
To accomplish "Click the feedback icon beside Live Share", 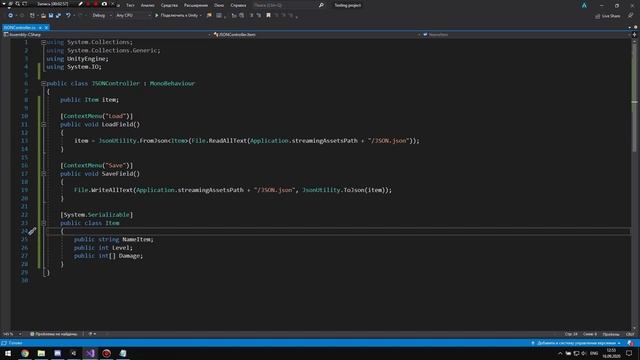I will (630, 16).
